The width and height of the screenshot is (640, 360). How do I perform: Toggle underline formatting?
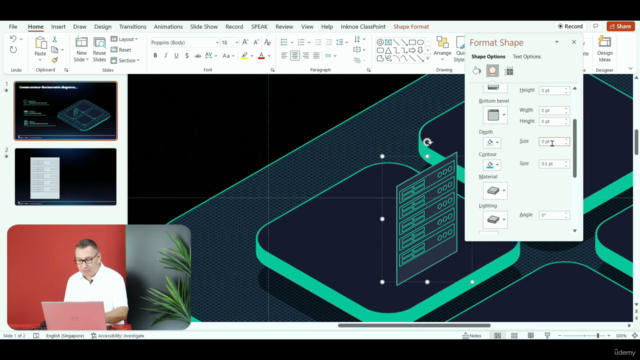click(x=176, y=56)
